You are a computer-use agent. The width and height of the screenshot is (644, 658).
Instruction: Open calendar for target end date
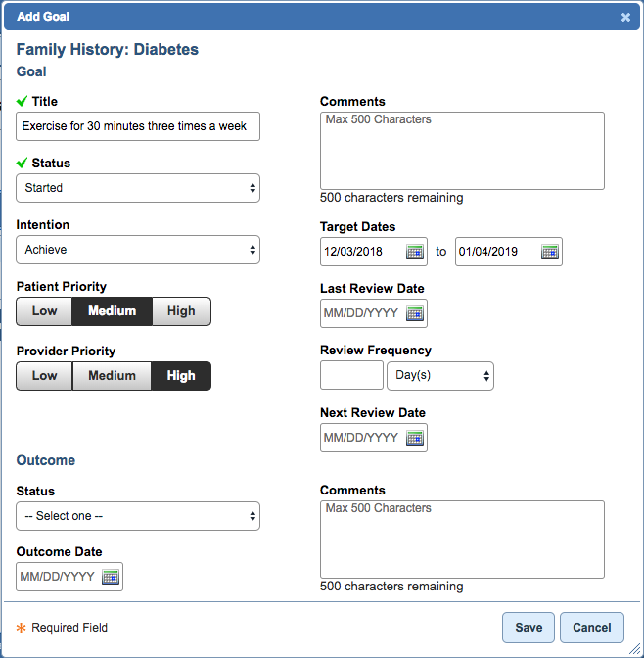[549, 252]
